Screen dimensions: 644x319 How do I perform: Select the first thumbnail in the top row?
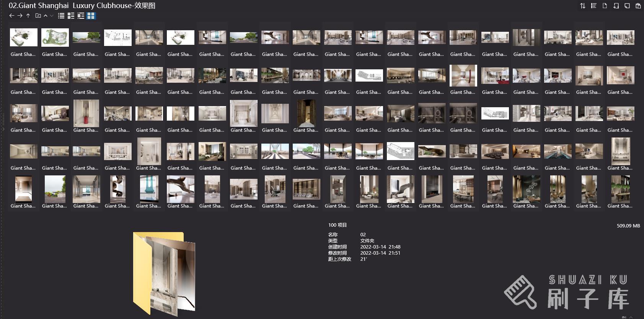click(x=23, y=38)
